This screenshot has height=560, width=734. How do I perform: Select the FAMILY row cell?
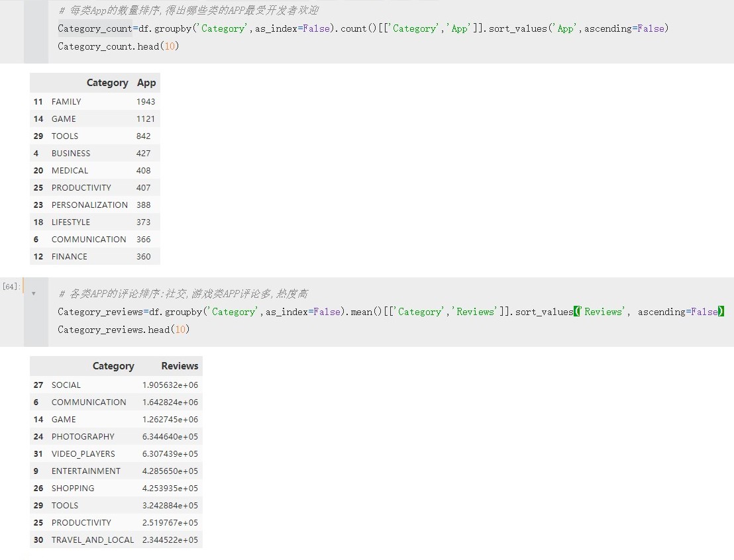point(66,101)
